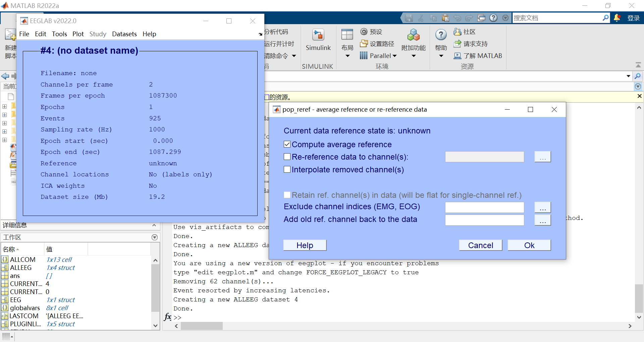The image size is (644, 342).
Task: Click Help button in pop_reref dialog
Action: (305, 245)
